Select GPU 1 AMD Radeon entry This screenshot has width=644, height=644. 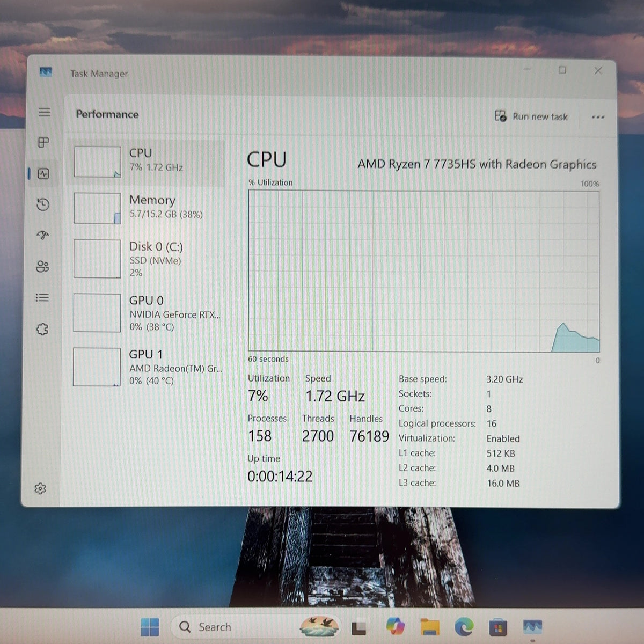[146, 367]
